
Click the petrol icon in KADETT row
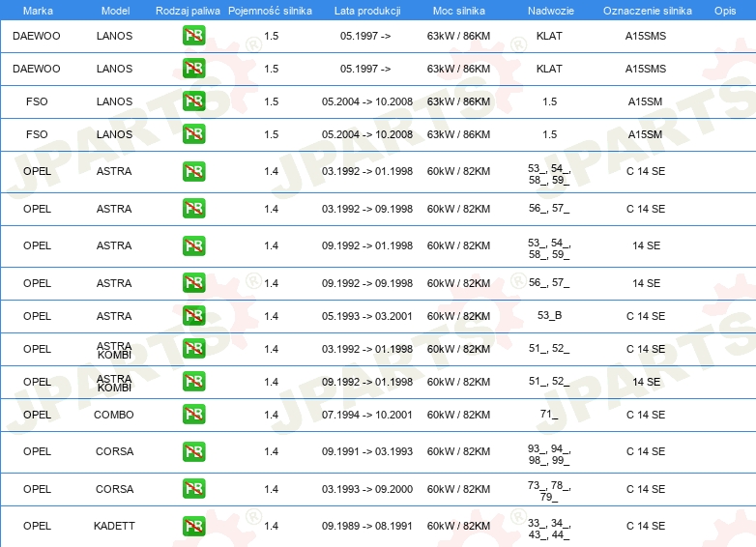click(x=193, y=526)
